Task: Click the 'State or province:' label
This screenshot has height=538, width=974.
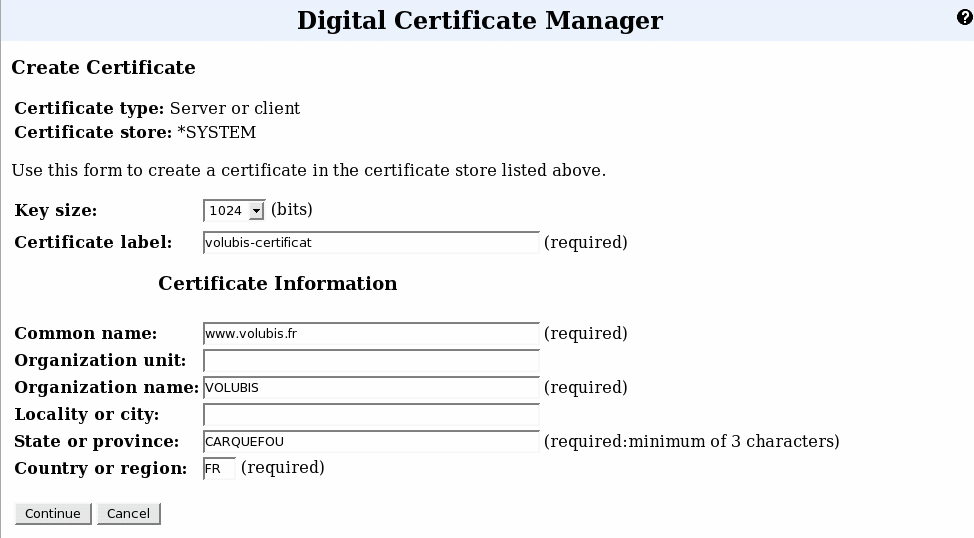Action: pos(96,442)
